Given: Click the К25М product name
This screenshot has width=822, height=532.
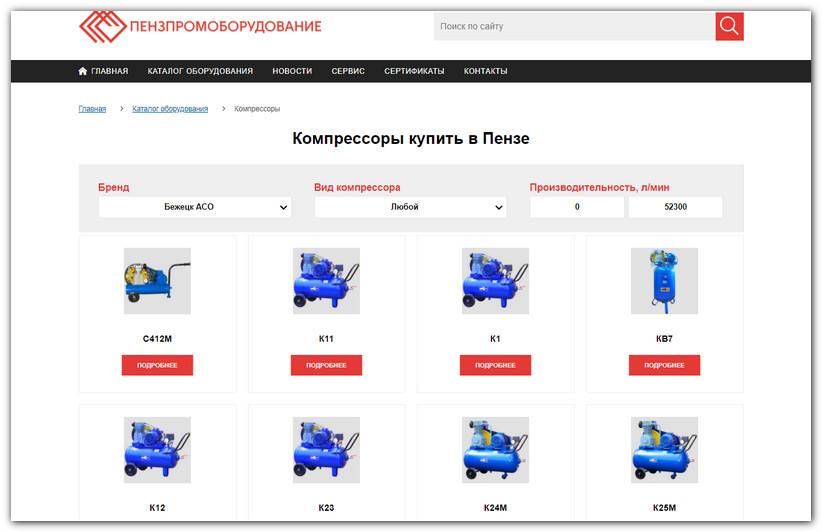Looking at the screenshot, I should [664, 508].
